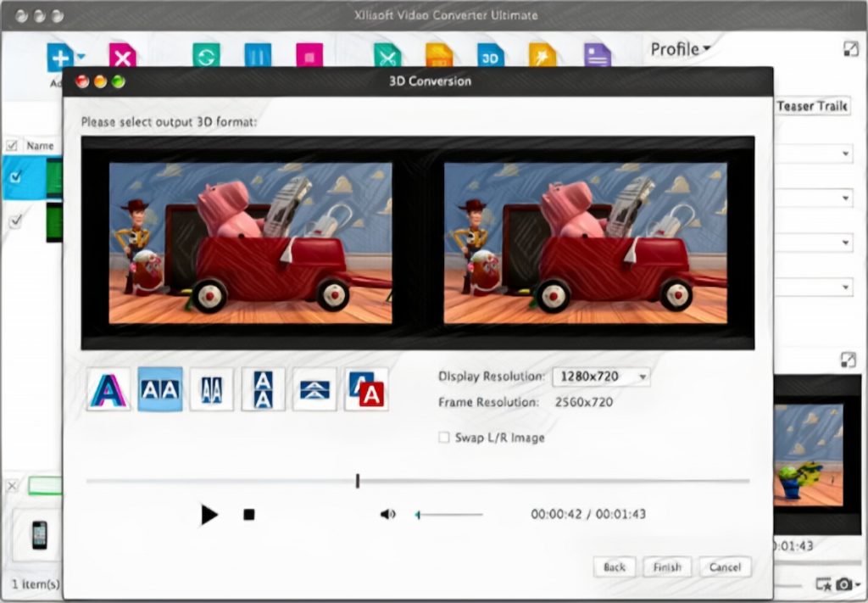Click the magic wand effects icon
The image size is (868, 603).
(x=542, y=56)
